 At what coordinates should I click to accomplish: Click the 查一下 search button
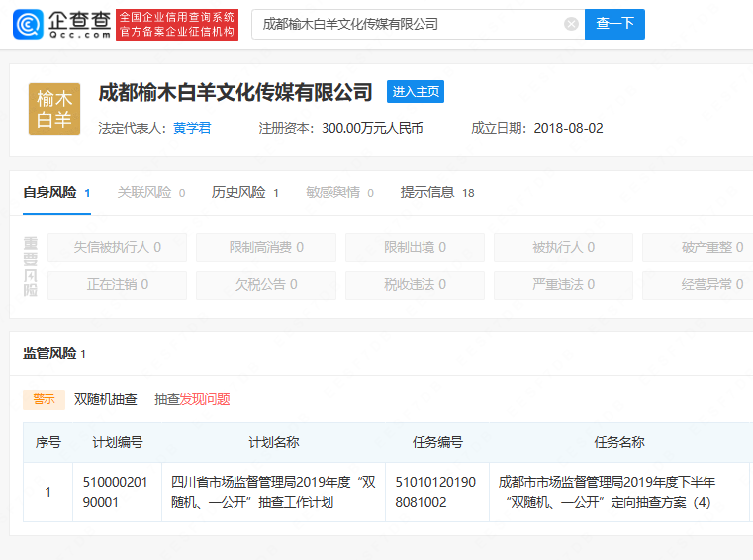(614, 24)
